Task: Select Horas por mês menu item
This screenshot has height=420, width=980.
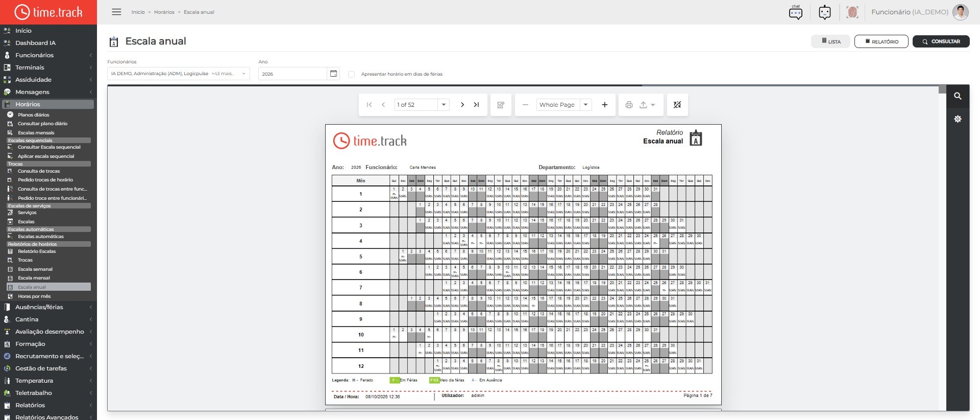Action: (x=34, y=296)
